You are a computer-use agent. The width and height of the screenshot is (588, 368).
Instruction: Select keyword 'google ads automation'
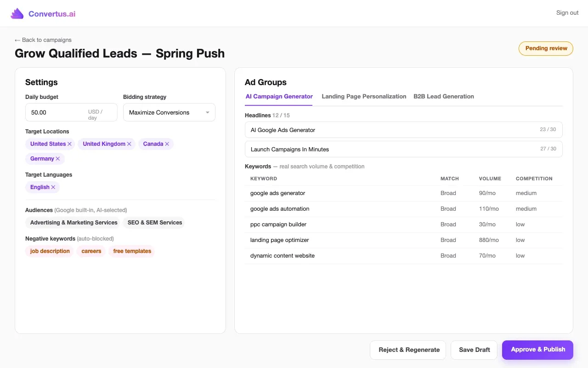pos(280,209)
